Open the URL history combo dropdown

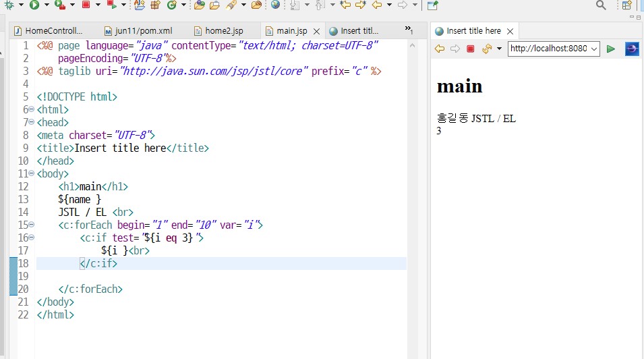pyautogui.click(x=594, y=49)
